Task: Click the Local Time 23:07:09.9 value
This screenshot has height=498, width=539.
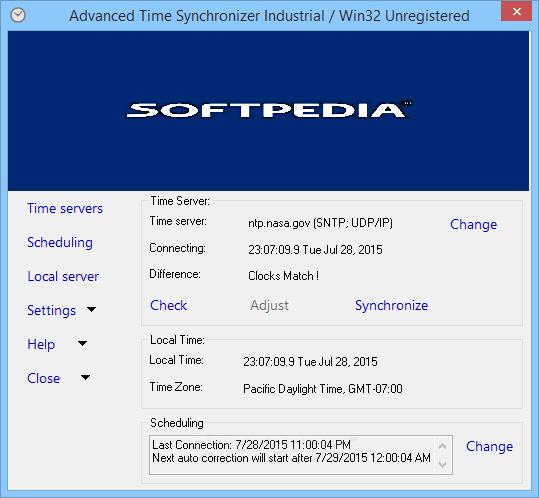Action: point(310,362)
